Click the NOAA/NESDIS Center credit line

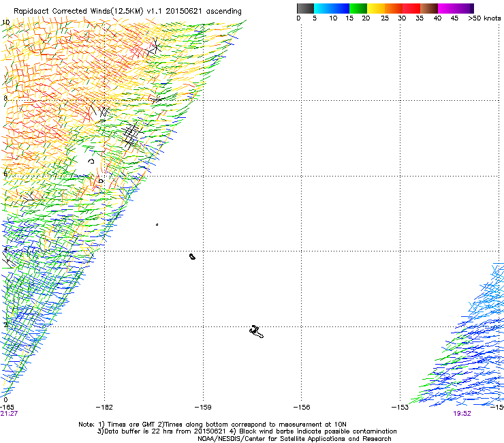coord(294,439)
